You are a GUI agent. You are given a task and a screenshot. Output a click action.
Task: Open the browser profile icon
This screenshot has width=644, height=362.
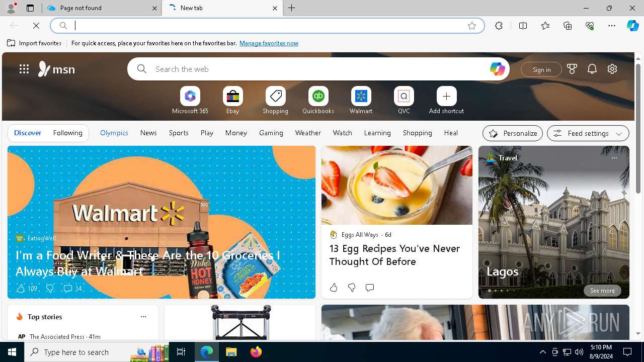coord(11,8)
